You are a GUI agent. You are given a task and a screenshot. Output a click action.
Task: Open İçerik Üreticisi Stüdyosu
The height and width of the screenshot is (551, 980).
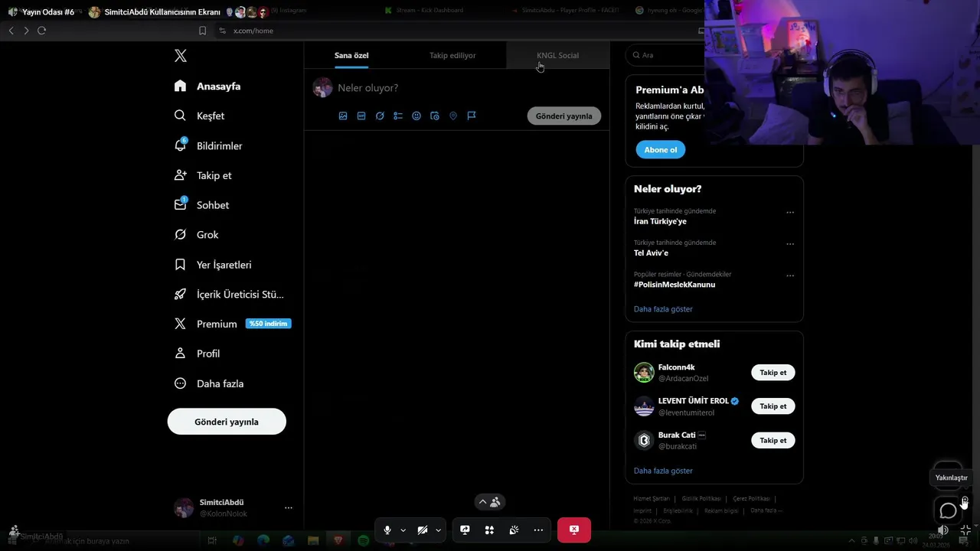click(229, 294)
